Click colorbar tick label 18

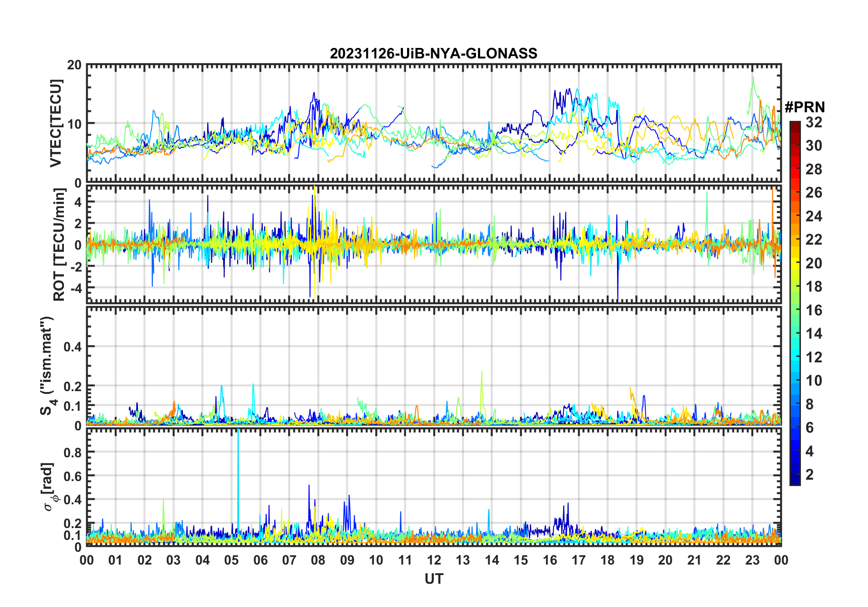click(x=814, y=287)
